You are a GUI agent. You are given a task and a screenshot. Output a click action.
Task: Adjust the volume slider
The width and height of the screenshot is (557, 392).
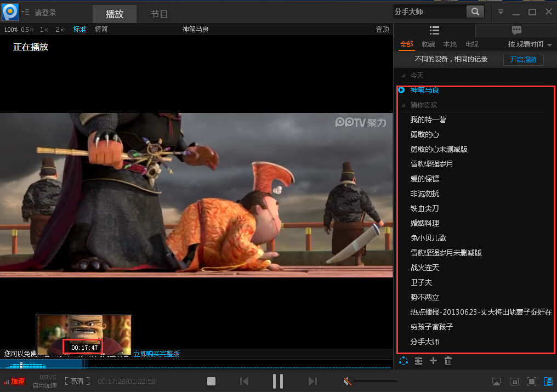(x=376, y=382)
